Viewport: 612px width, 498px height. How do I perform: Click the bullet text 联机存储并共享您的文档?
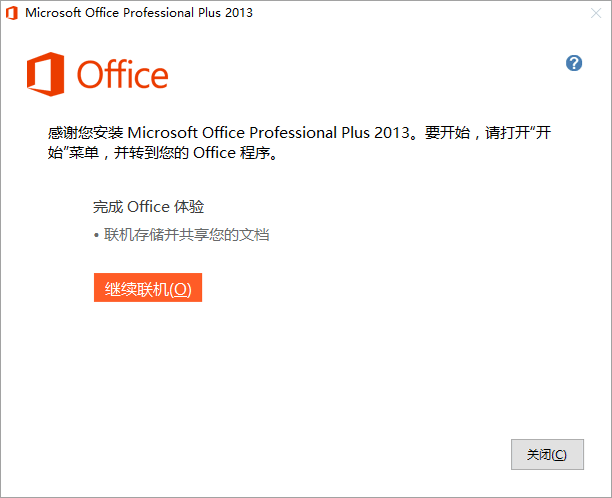pos(187,235)
